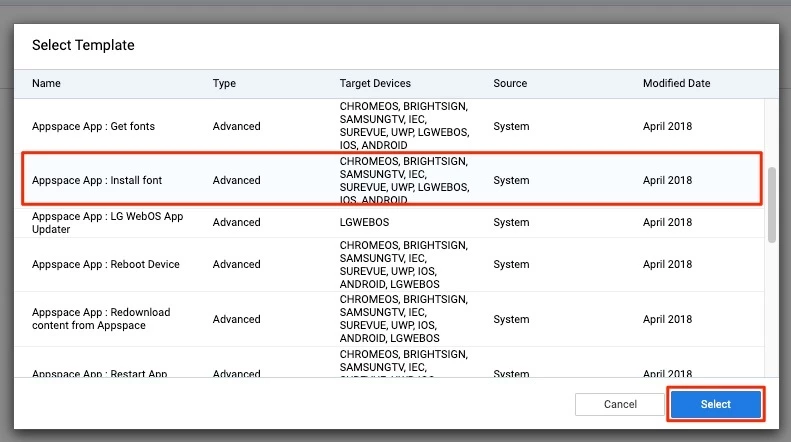Click April 2018 date in Redownload content row
791x442 pixels.
667,319
